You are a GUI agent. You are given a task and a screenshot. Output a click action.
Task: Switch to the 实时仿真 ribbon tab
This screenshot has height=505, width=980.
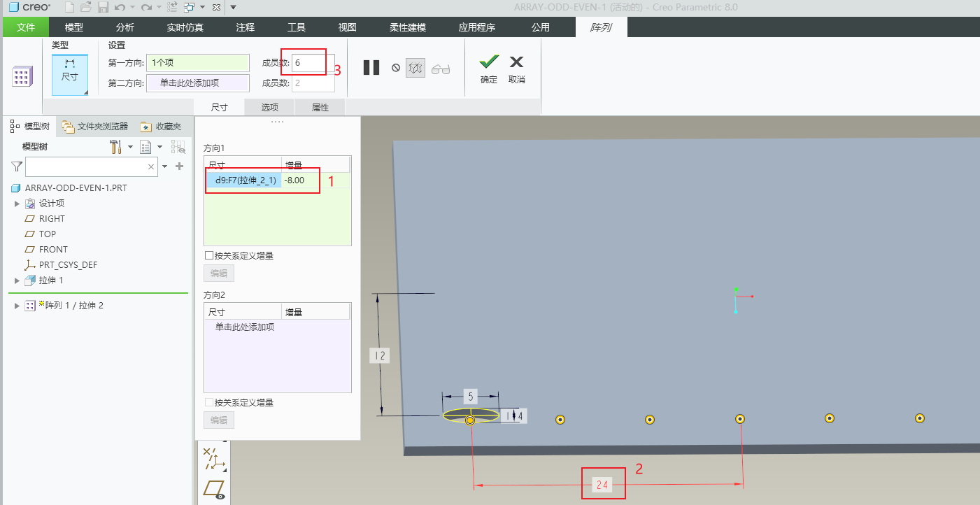[x=185, y=27]
